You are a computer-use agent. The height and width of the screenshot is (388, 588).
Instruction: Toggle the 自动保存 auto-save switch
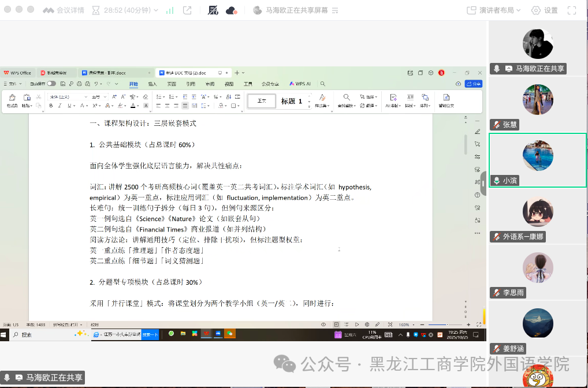[x=51, y=84]
